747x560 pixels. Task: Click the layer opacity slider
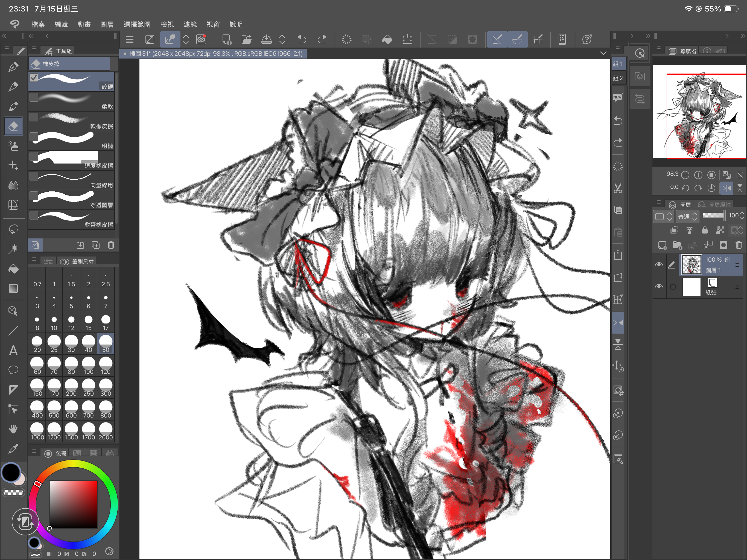[714, 215]
